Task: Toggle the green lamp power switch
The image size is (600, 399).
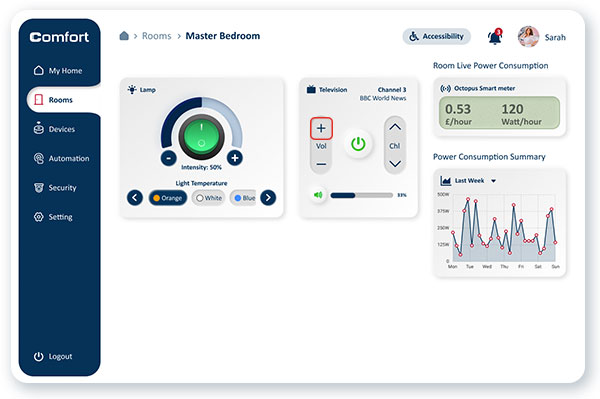Action: (201, 137)
